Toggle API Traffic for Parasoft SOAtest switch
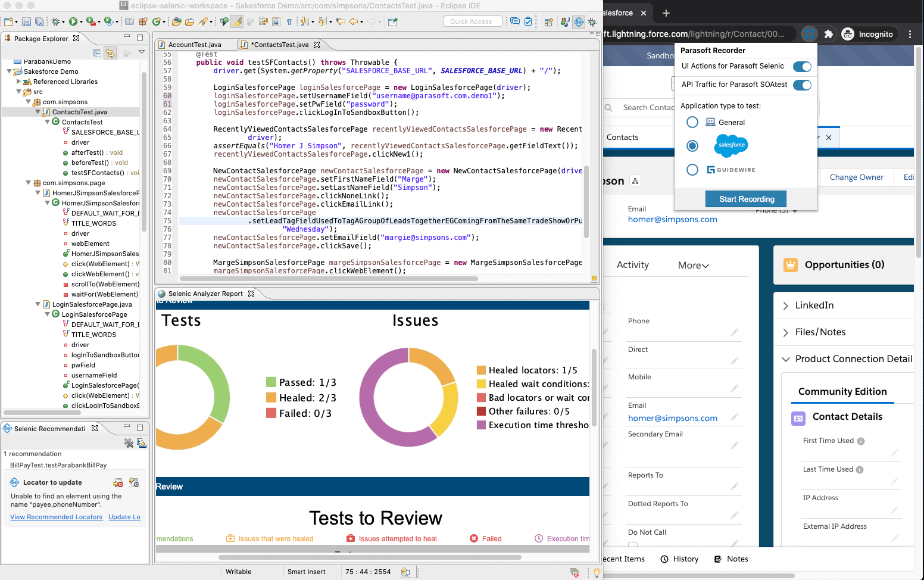Viewport: 924px width, 580px height. click(x=802, y=85)
